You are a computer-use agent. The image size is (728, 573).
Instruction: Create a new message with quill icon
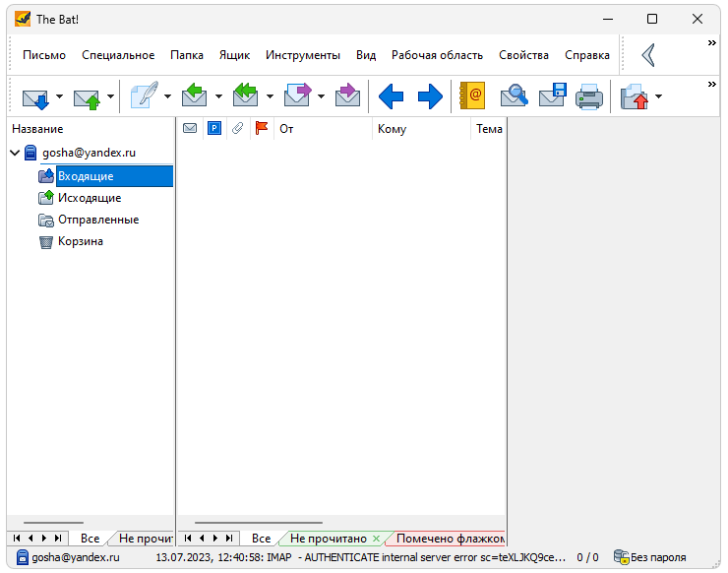tap(144, 95)
